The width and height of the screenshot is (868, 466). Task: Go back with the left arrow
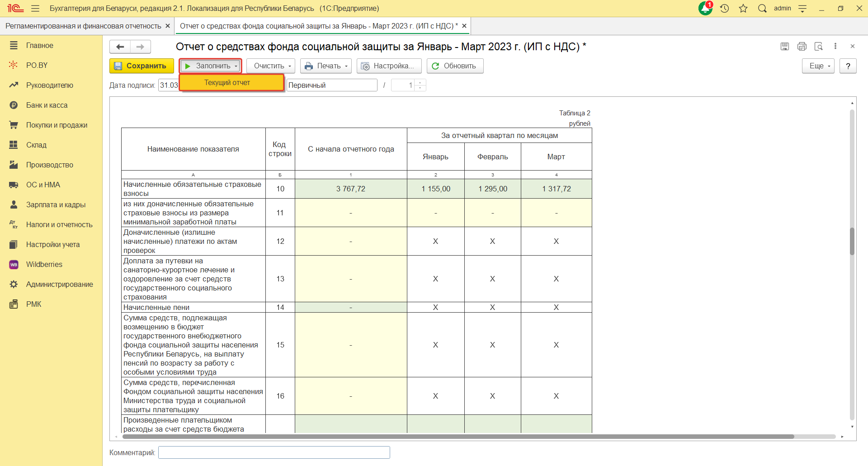120,47
